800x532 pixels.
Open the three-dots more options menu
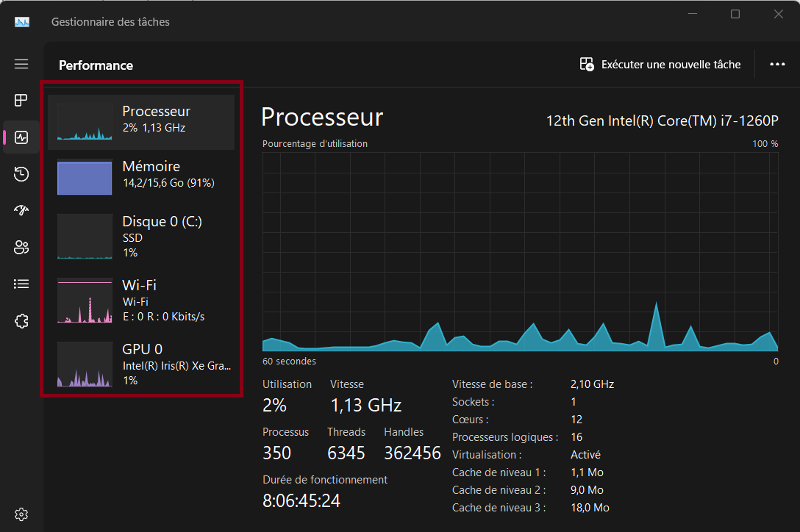click(x=777, y=64)
